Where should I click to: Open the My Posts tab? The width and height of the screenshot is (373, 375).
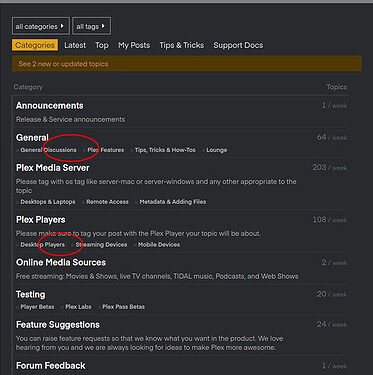coord(134,45)
